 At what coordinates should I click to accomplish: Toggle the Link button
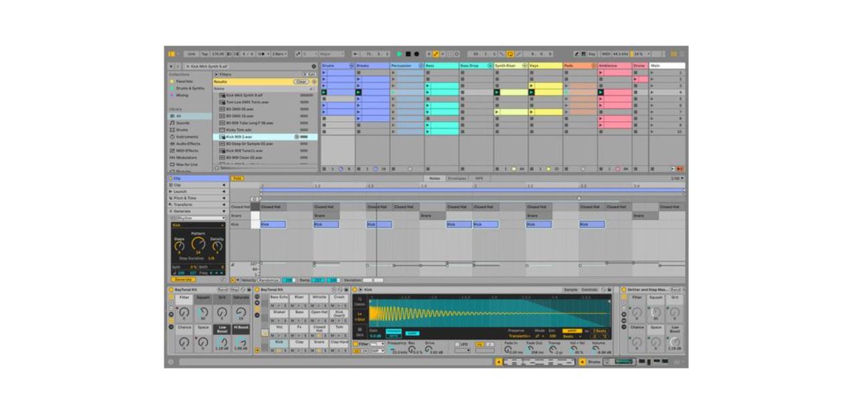click(192, 54)
